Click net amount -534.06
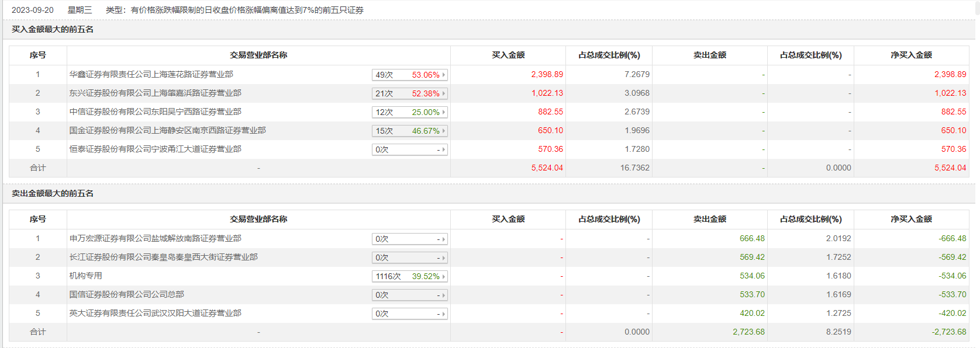This screenshot has width=980, height=348. [953, 276]
